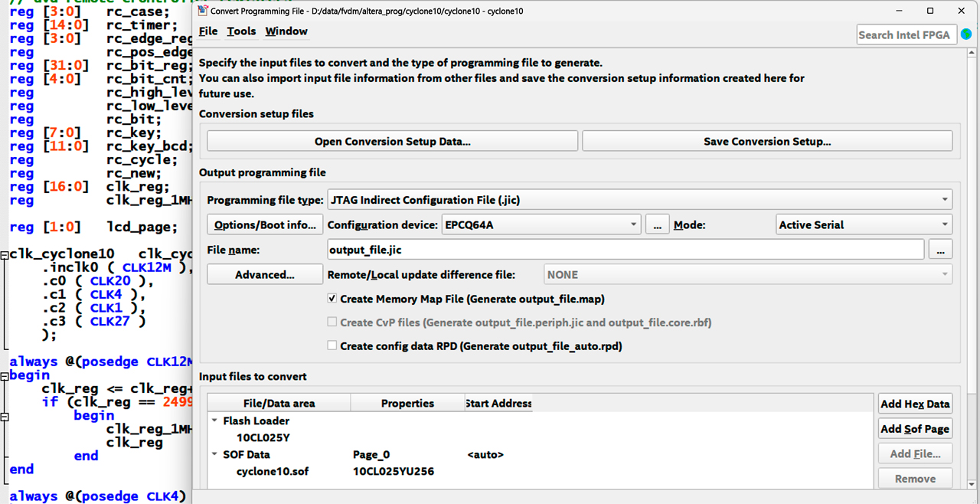Click the Add Sof Page button

[915, 429]
